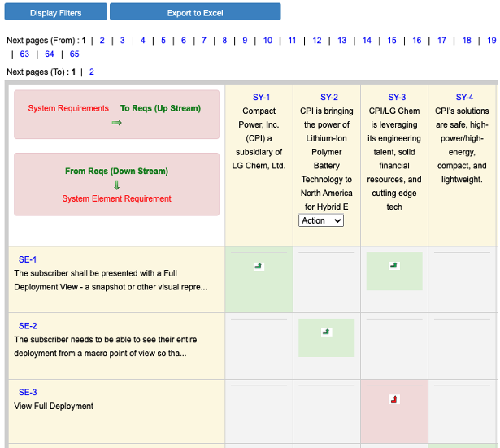This screenshot has height=448, width=500.
Task: Go to From page 18
Action: pos(467,41)
